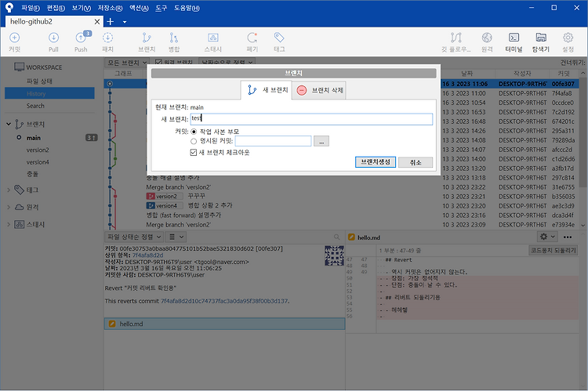The image size is (588, 391).
Task: Open the File (파일) menu
Action: point(31,8)
